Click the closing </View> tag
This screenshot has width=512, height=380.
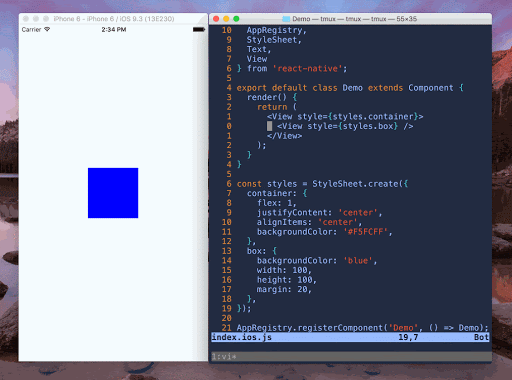tap(284, 136)
